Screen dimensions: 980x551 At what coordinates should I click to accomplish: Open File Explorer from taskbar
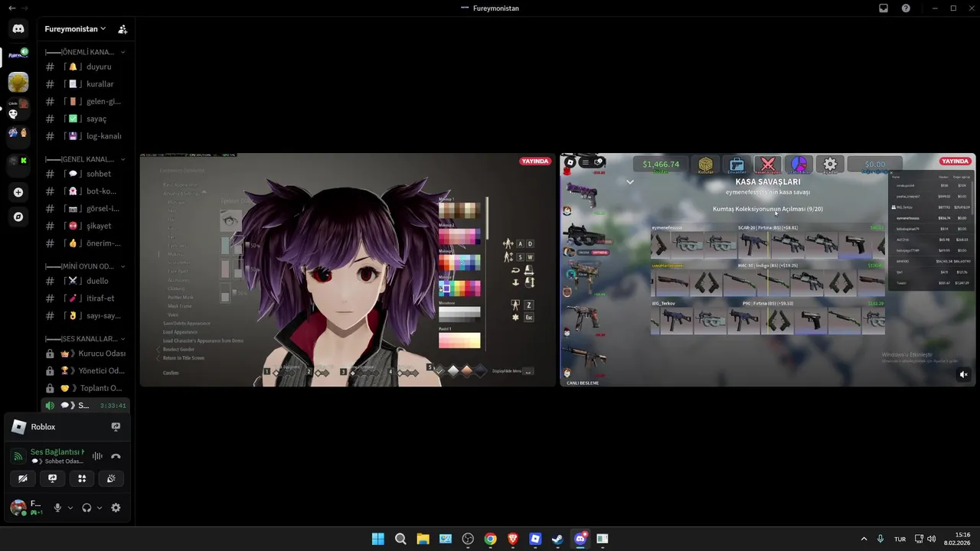coord(423,539)
